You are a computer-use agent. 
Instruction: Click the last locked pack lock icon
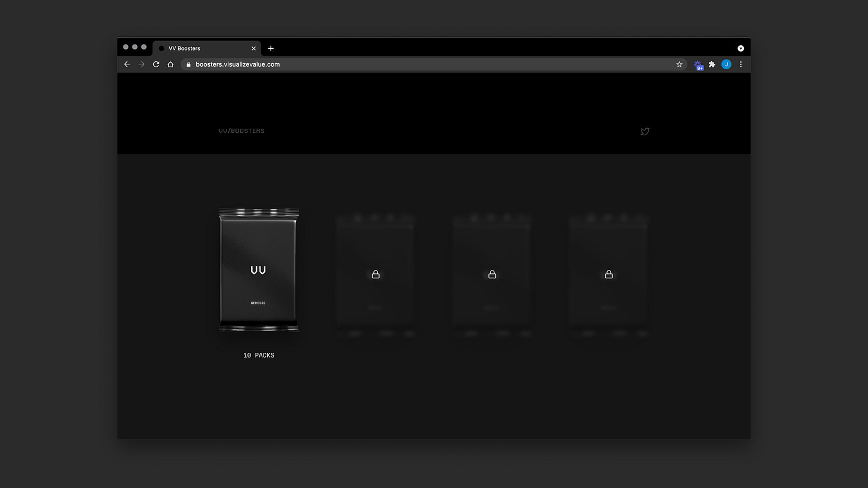pyautogui.click(x=609, y=274)
